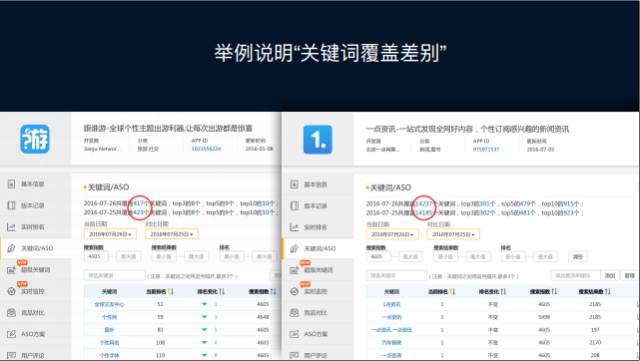Viewport: 640px width, 361px height.
Task: Click 搜索指数 minimum field 4605 in right panel
Action: pos(378,256)
